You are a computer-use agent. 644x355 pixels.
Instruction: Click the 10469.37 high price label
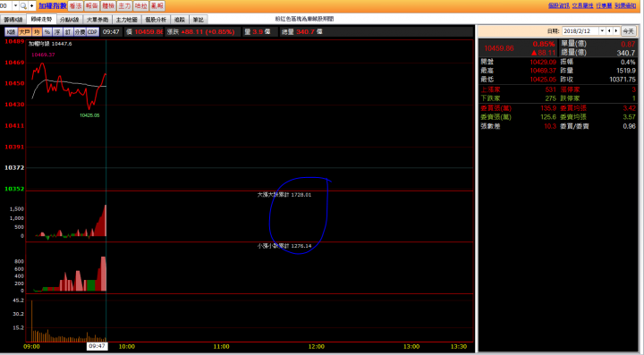(43, 55)
